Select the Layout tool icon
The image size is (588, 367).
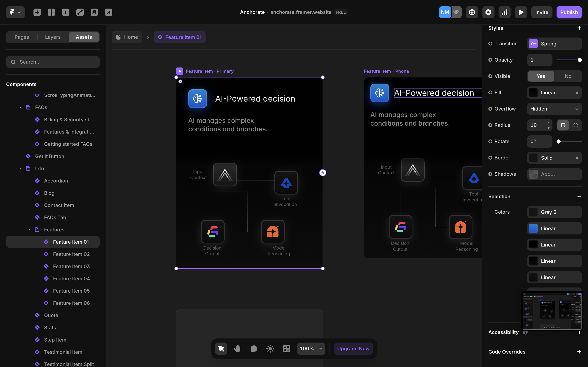click(x=51, y=12)
